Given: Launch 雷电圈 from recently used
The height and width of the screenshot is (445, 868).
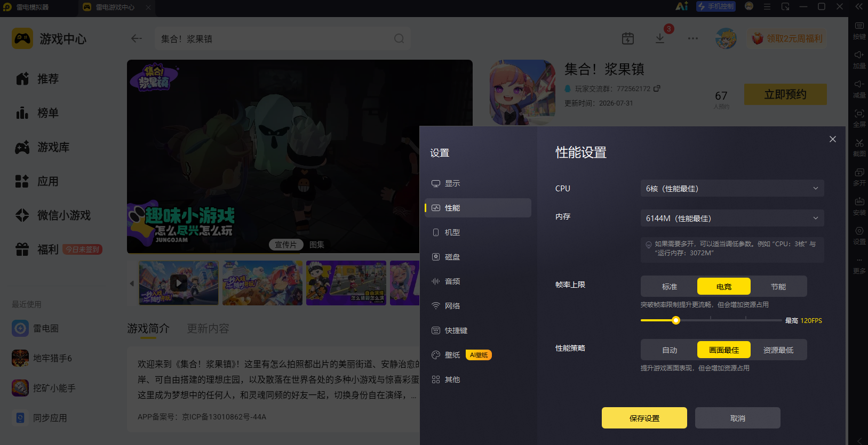Looking at the screenshot, I should pos(35,328).
